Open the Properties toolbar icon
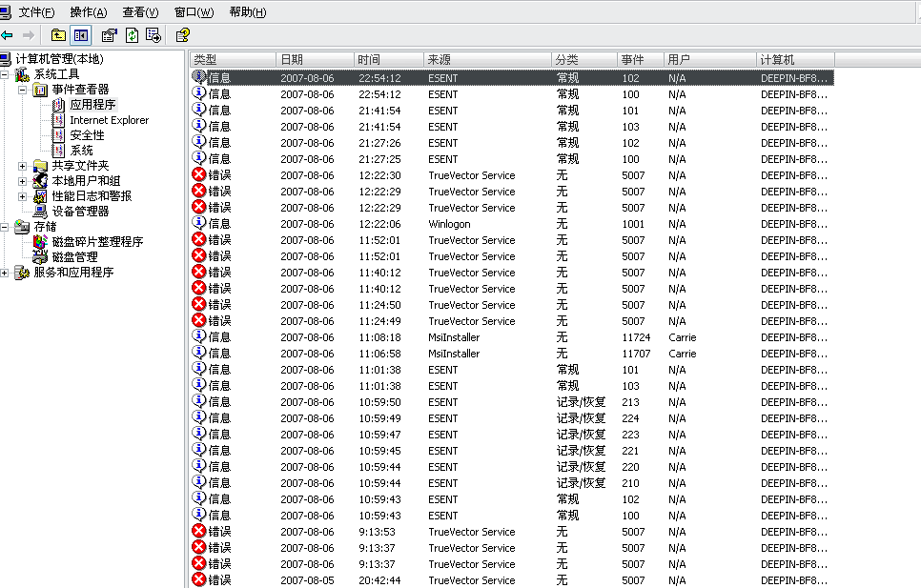 pyautogui.click(x=109, y=35)
